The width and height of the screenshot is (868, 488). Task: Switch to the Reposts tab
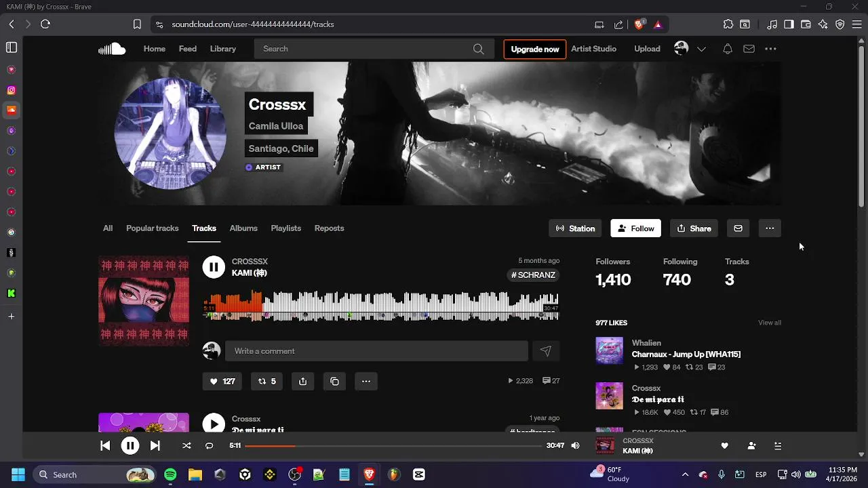point(330,228)
